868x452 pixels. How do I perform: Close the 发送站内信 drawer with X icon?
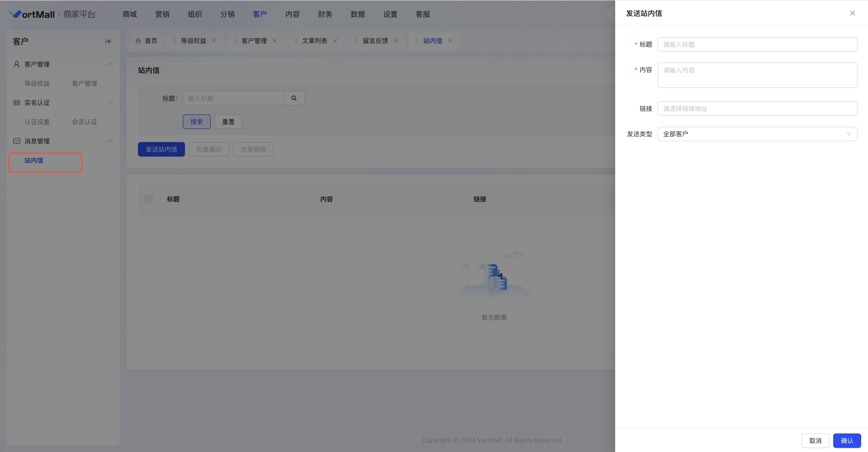(852, 13)
